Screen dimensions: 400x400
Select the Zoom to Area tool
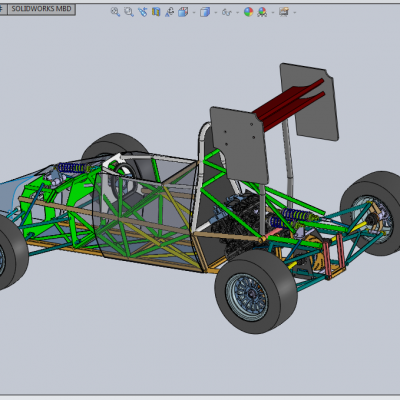129,12
